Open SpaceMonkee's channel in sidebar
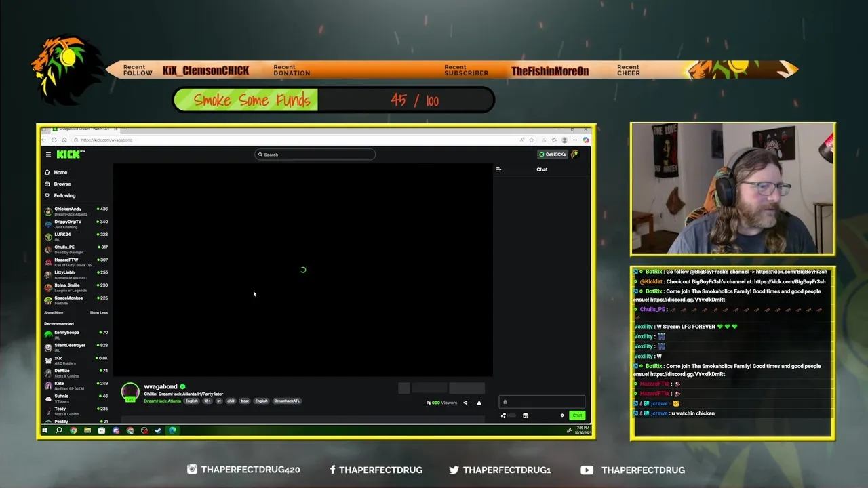Image resolution: width=868 pixels, height=488 pixels. tap(76, 300)
